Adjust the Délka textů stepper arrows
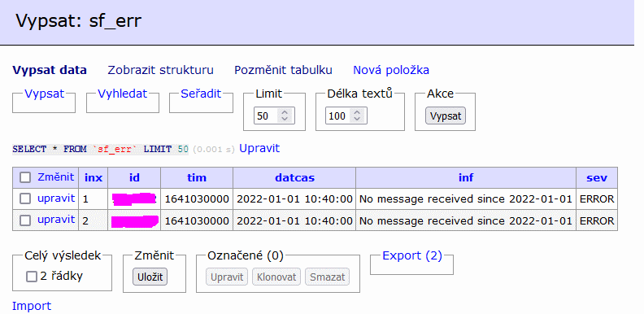Screen dimensions: 644x314 coord(356,116)
